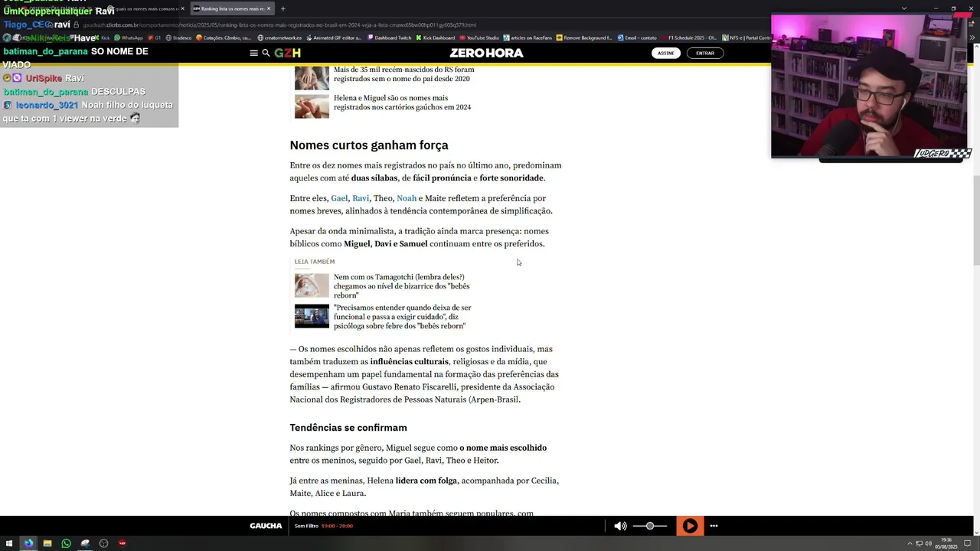
Task: Show hidden system tray icons
Action: [x=910, y=543]
